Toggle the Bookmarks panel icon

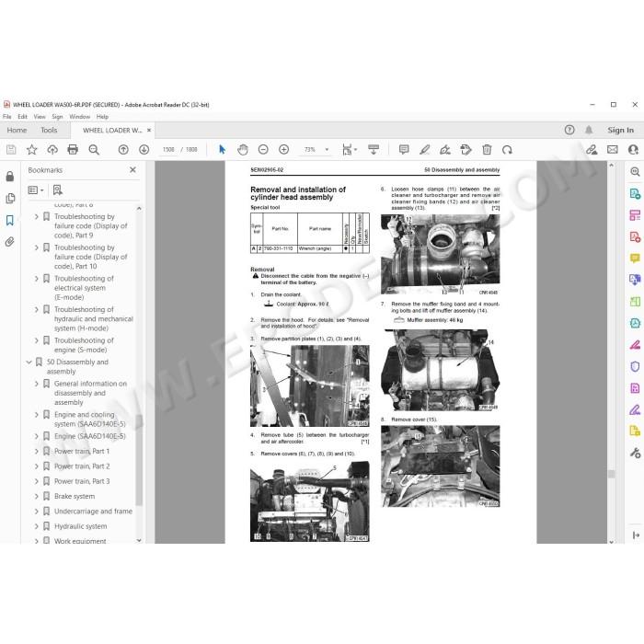coord(10,220)
